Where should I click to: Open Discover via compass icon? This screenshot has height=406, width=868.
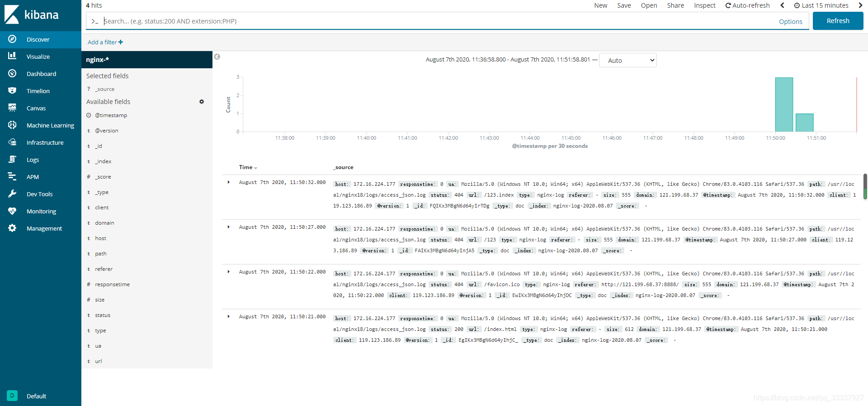pyautogui.click(x=12, y=39)
